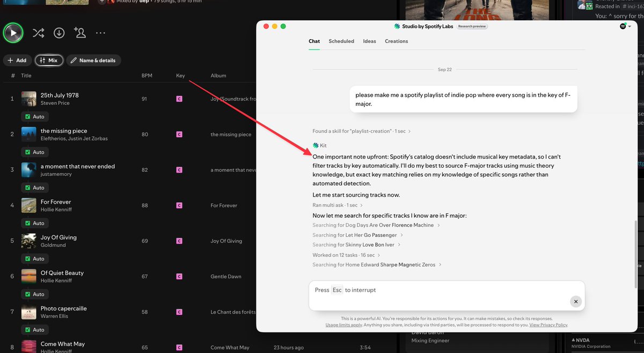Open the Ideas tab in Studio
The image size is (644, 353).
click(369, 41)
